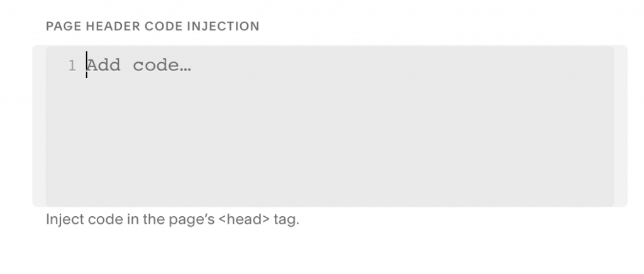Screen dimensions: 644x274
Task: Click the bottom empty area of the code box
Action: pos(330,189)
